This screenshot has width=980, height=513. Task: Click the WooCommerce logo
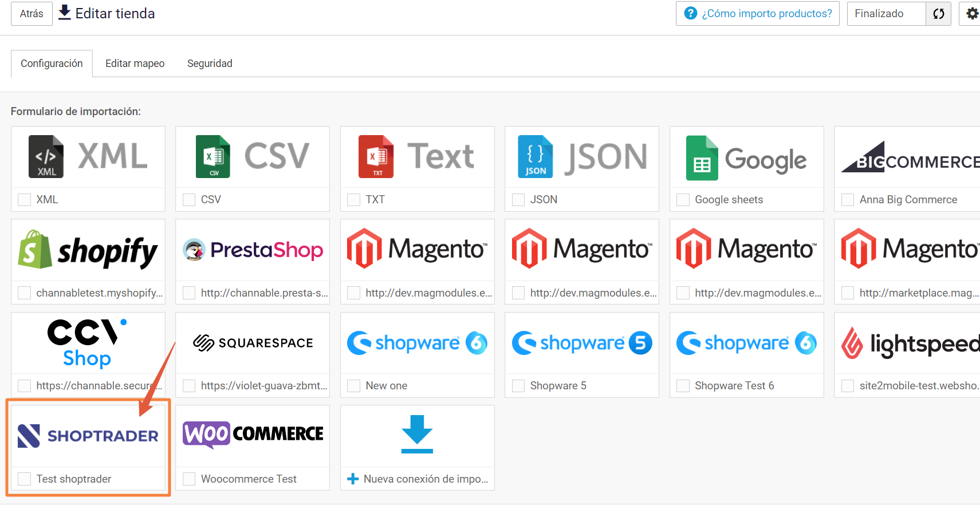click(x=253, y=435)
